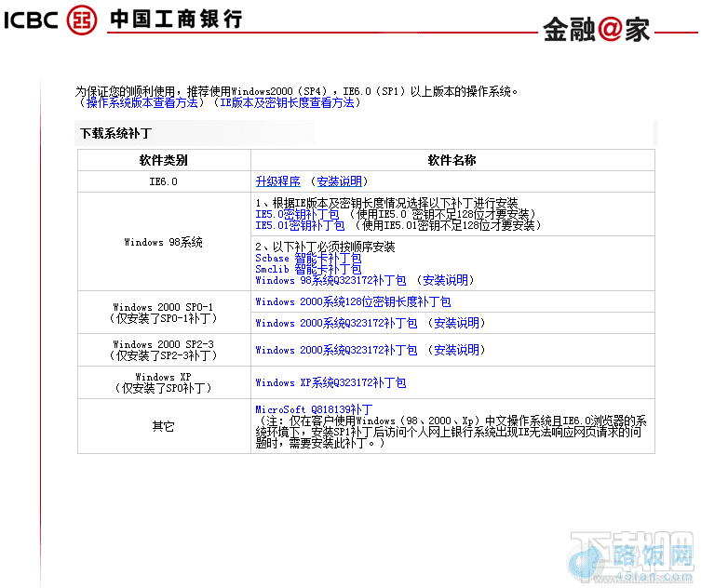Image resolution: width=701 pixels, height=588 pixels.
Task: Click the 中国工商银行 header text
Action: point(177,20)
